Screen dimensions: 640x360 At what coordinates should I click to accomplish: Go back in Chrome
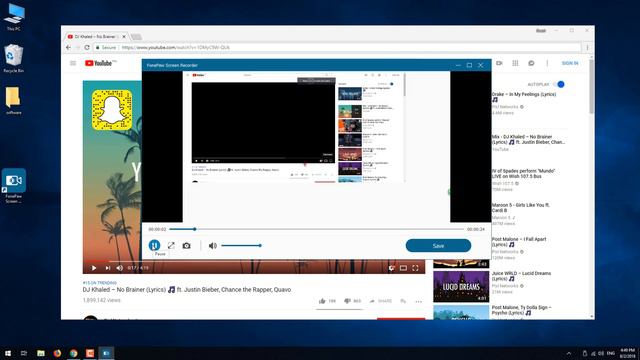69,47
